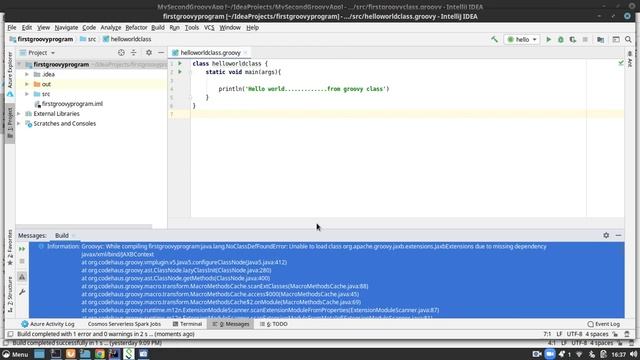Open Project Structure icon in toolbar
This screenshot has width=640, height=360.
coord(600,40)
